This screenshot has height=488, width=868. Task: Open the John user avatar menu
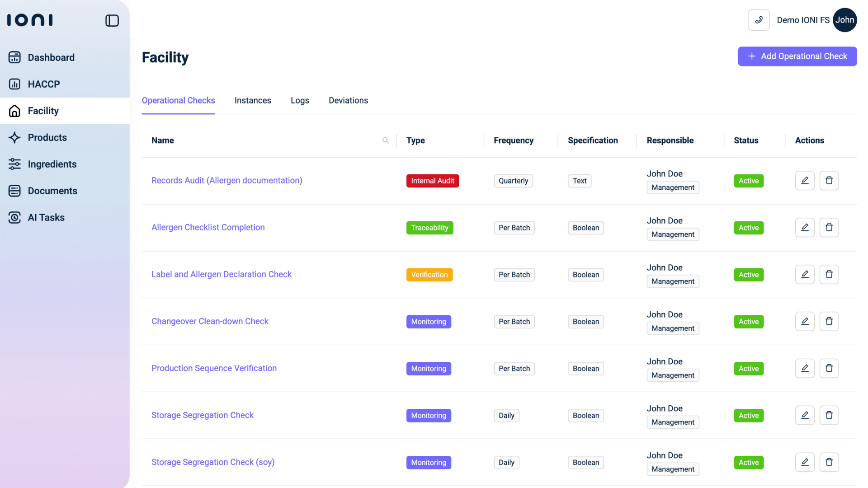click(844, 20)
